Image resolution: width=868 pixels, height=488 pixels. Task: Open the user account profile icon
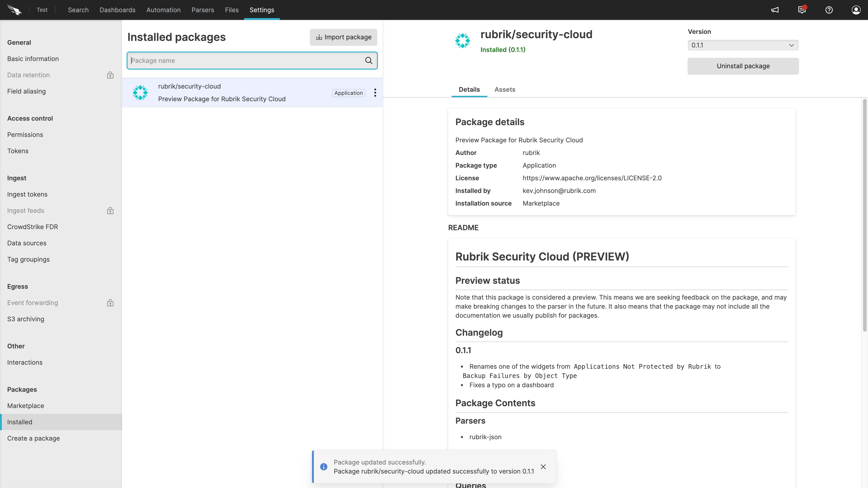[856, 10]
